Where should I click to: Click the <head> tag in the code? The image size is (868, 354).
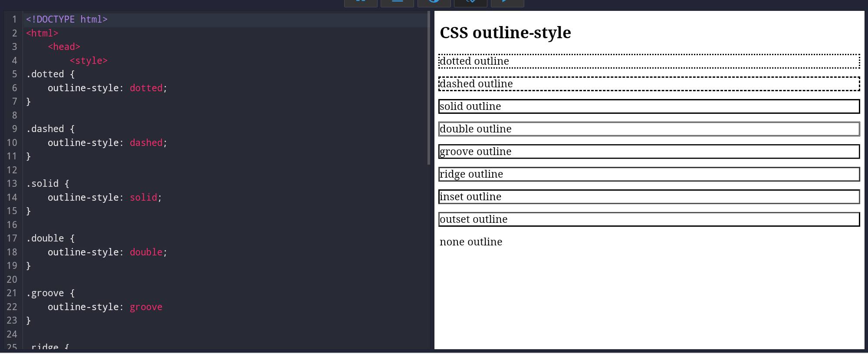(x=64, y=47)
